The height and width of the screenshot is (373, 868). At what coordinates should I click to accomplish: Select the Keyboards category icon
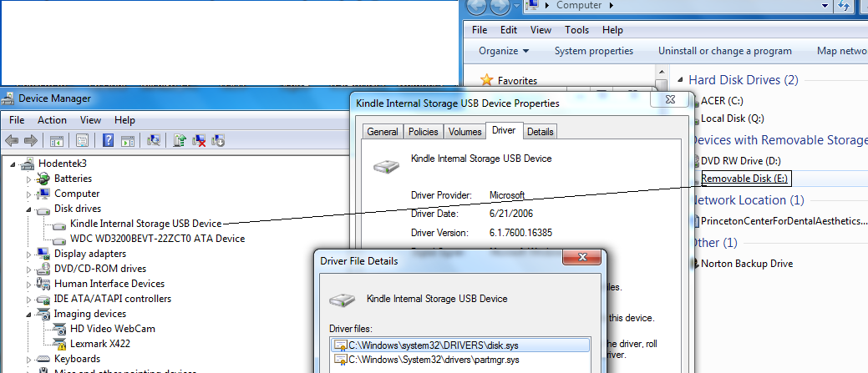click(x=43, y=359)
